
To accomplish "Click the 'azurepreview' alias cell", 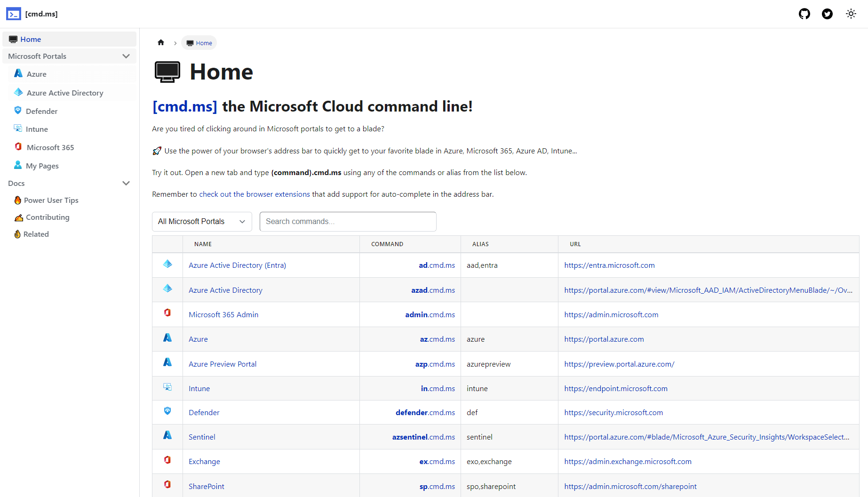I will pyautogui.click(x=510, y=364).
